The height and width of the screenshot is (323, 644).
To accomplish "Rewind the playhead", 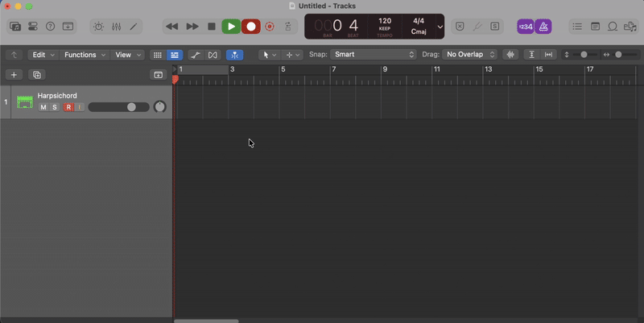I will (x=171, y=27).
